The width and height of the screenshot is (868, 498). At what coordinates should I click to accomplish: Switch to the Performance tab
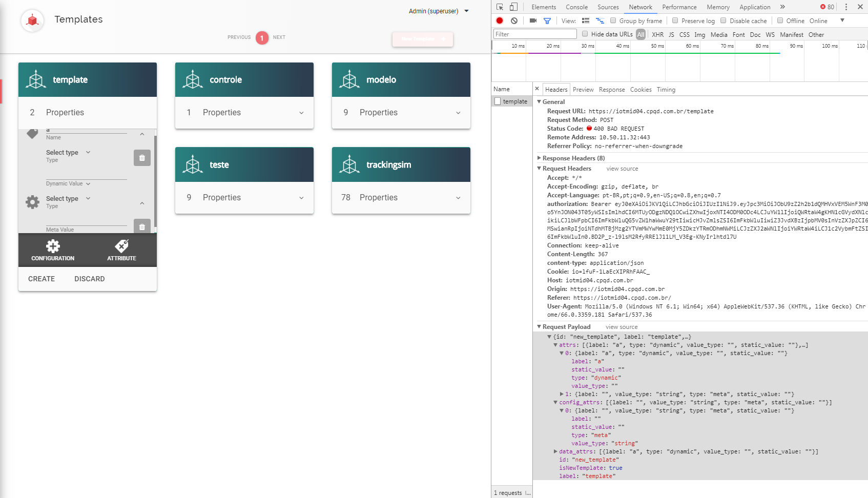pos(679,7)
